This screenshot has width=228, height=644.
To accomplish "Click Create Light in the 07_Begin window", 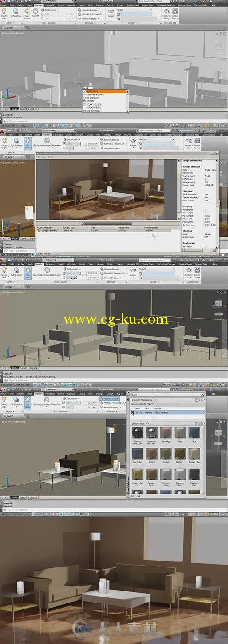I will coord(5,143).
